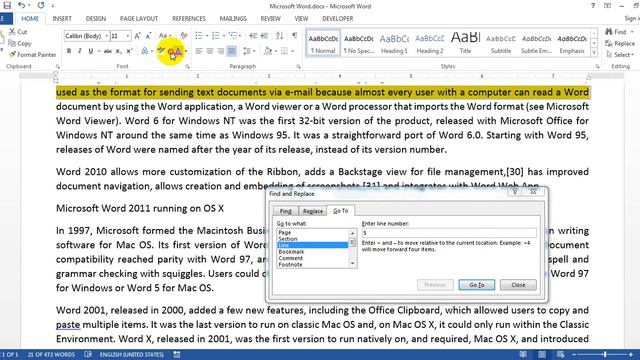Switch to Find tab in dialog
Viewport: 640px width, 360px height.
(x=285, y=211)
